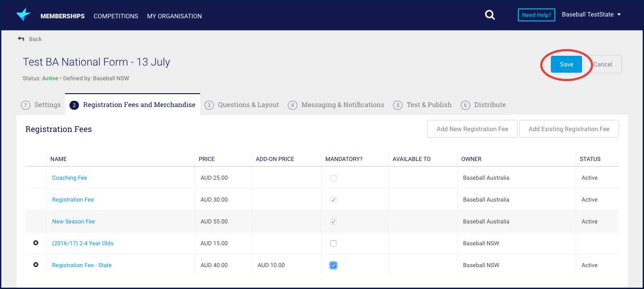Remove the Registration Fee - State row

pos(36,265)
